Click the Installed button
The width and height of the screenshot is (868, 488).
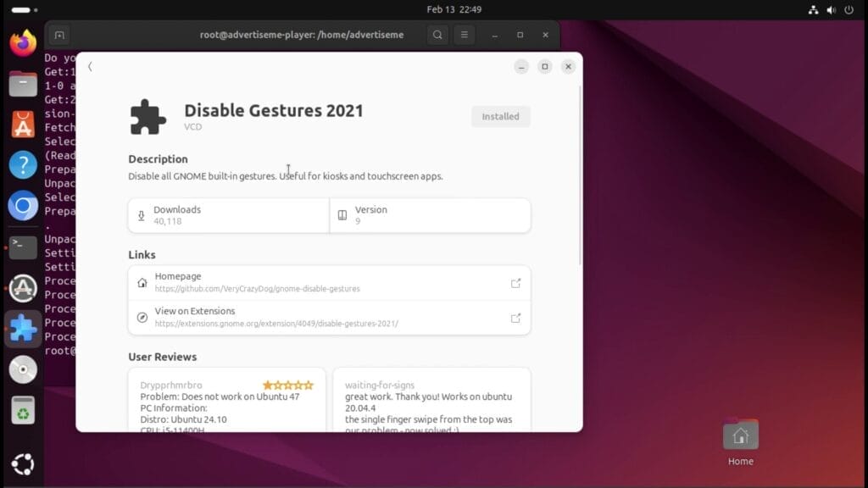point(500,116)
